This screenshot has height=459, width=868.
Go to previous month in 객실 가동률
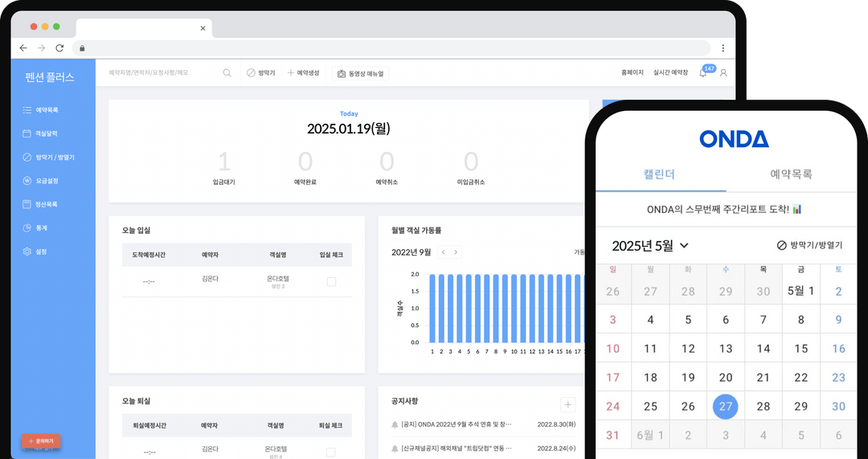[443, 252]
